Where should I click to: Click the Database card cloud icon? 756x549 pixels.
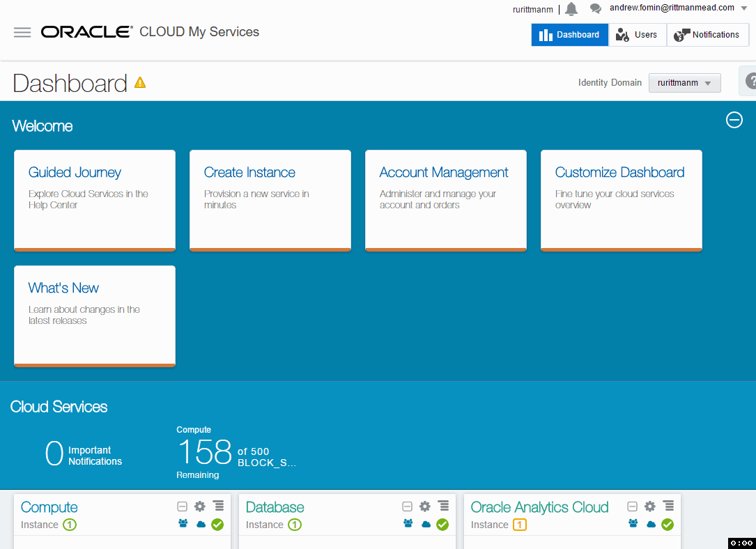click(x=426, y=524)
